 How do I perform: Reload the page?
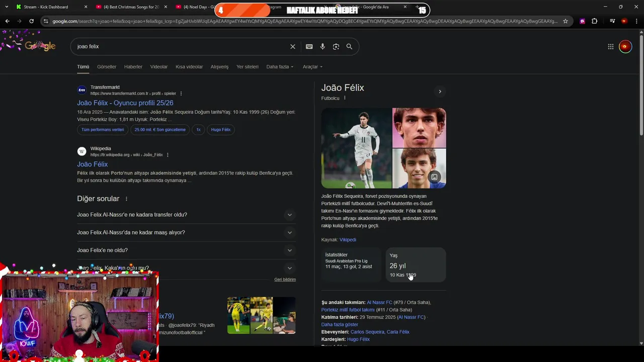coord(31,21)
